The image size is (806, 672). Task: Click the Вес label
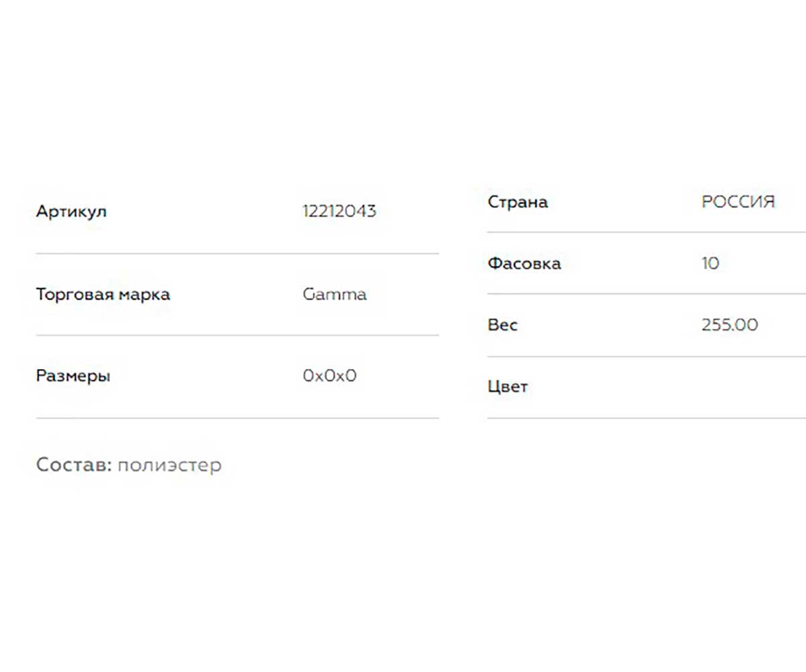tap(502, 326)
